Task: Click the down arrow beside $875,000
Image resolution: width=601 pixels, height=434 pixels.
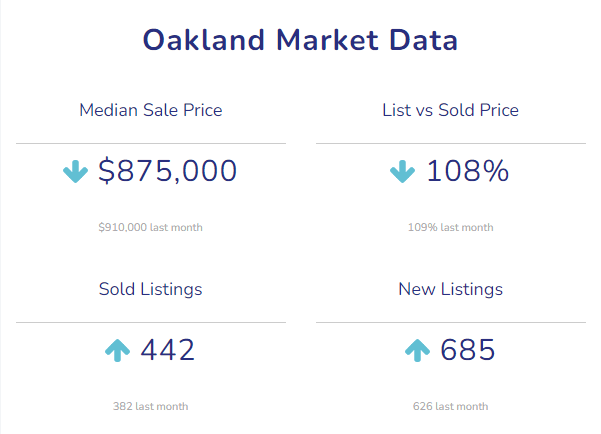Action: pyautogui.click(x=76, y=172)
